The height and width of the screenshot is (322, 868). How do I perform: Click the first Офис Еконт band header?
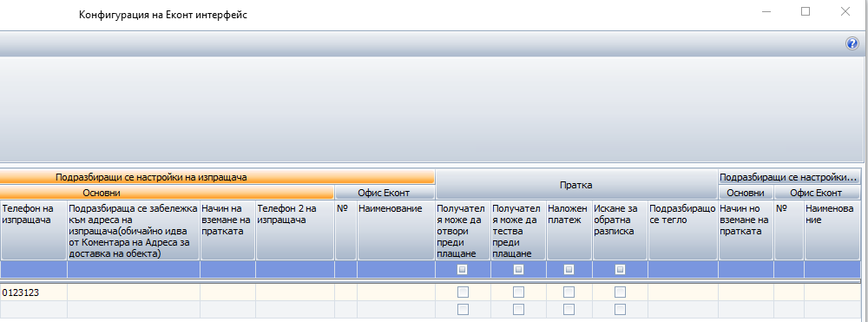coord(385,193)
